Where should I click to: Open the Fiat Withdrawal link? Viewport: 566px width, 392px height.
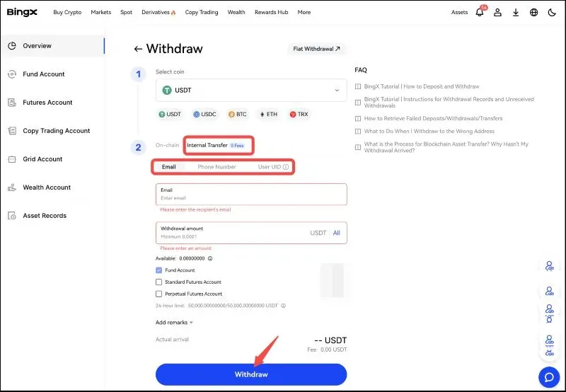[x=316, y=49]
